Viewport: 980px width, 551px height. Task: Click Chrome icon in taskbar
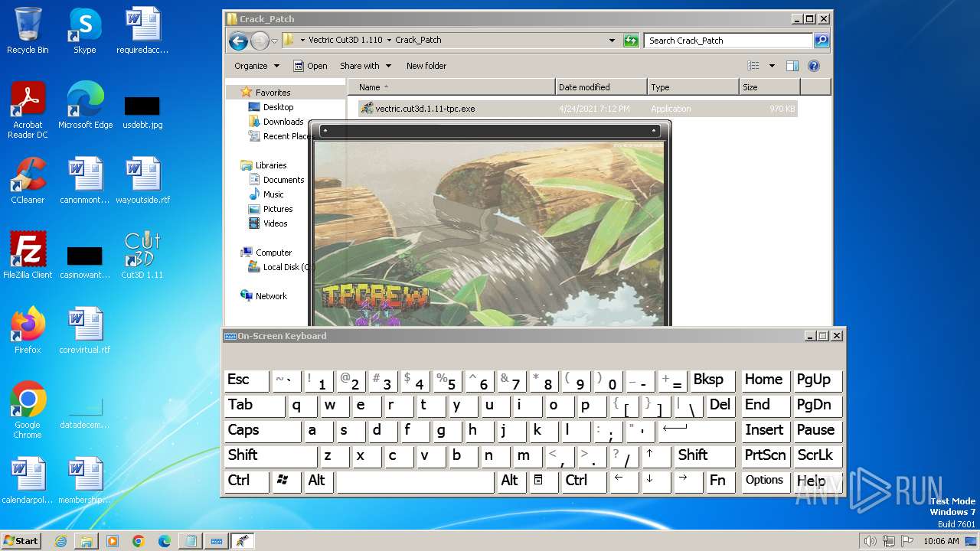[x=139, y=541]
